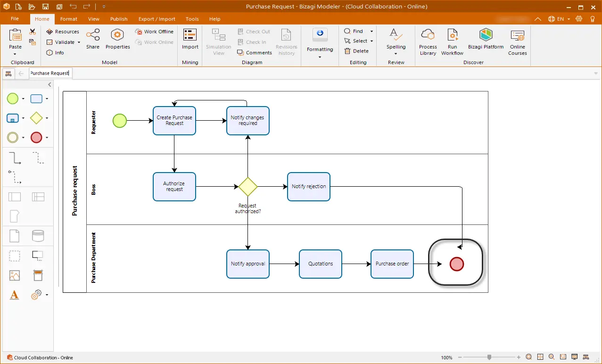Select the sequence flow connector in the palette

[15, 157]
